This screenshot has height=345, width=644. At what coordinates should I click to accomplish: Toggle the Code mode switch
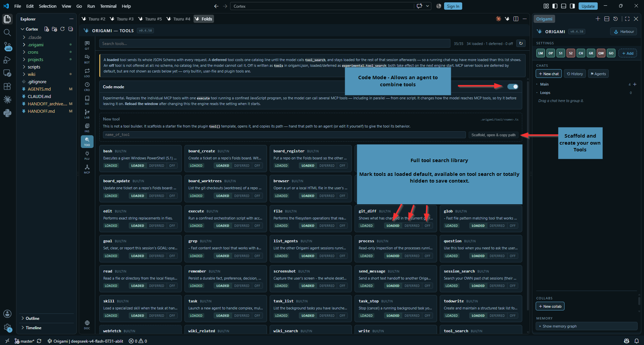click(x=513, y=87)
